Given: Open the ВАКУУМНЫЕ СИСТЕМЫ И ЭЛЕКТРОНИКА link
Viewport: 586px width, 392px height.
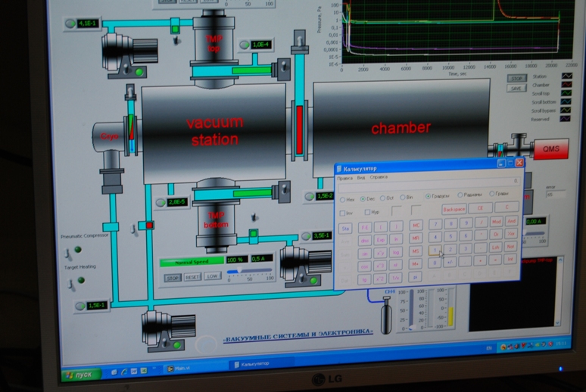Looking at the screenshot, I should pyautogui.click(x=298, y=334).
